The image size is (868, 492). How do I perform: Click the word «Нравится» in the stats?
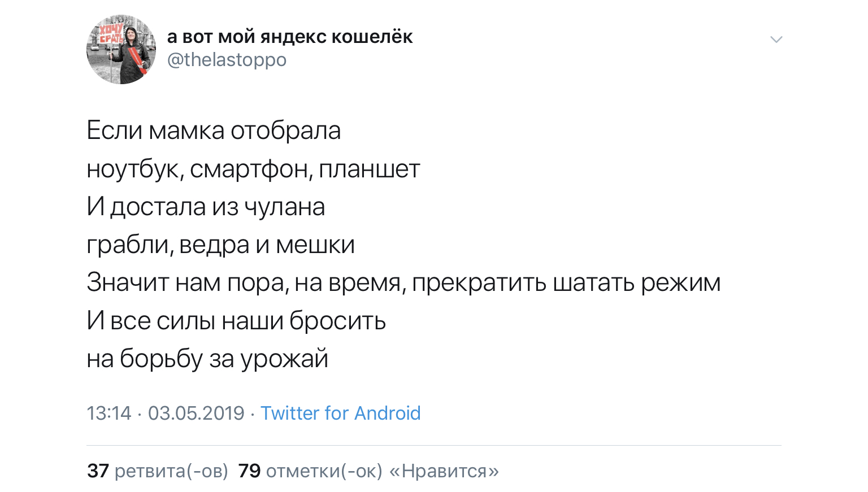(x=444, y=471)
